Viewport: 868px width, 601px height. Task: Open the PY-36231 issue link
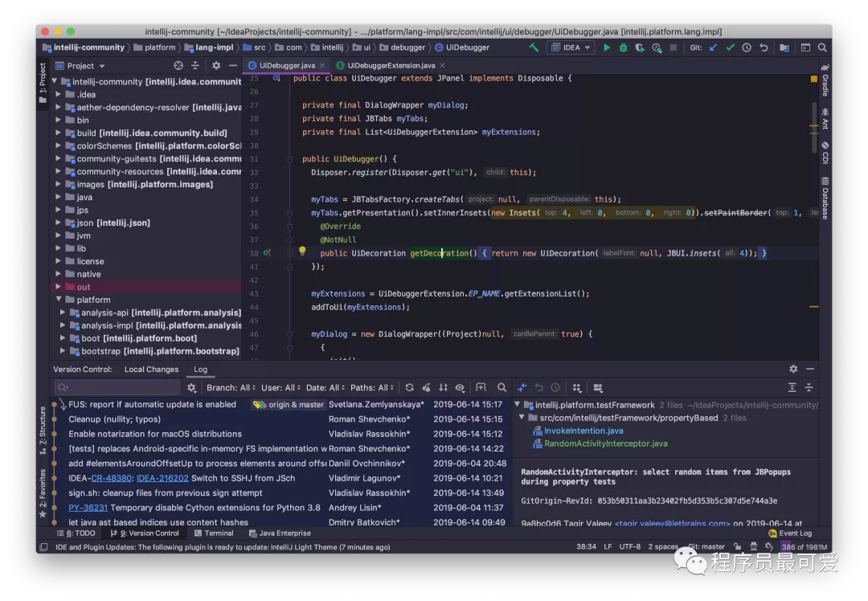[x=88, y=508]
